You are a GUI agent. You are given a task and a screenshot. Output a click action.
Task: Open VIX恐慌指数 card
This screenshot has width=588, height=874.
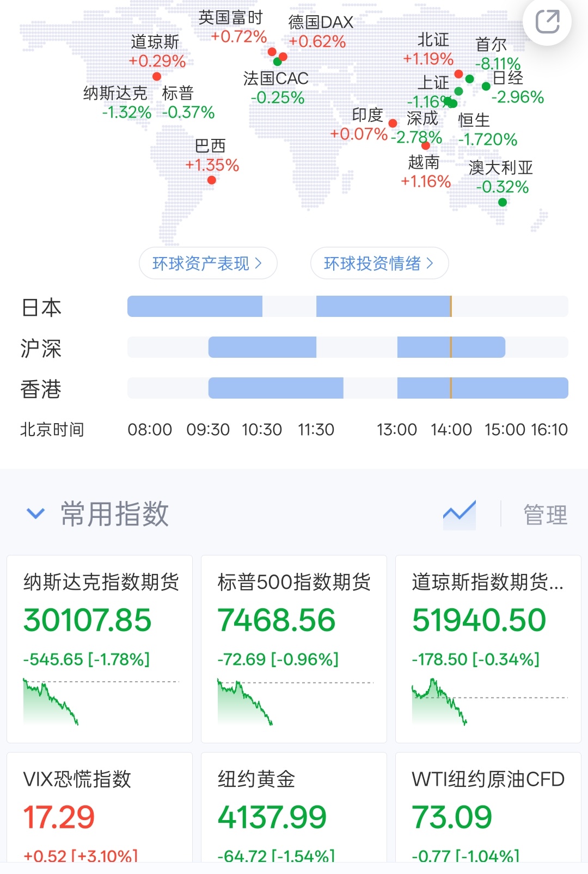[100, 808]
